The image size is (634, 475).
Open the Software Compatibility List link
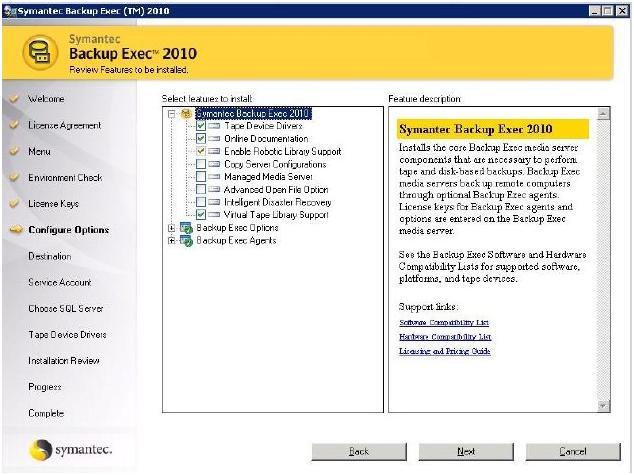444,323
